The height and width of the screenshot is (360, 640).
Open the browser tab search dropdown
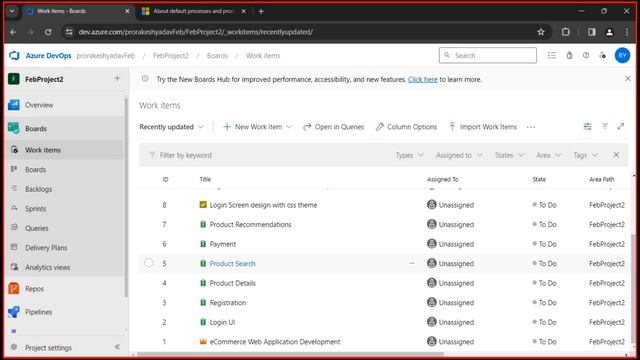12,11
